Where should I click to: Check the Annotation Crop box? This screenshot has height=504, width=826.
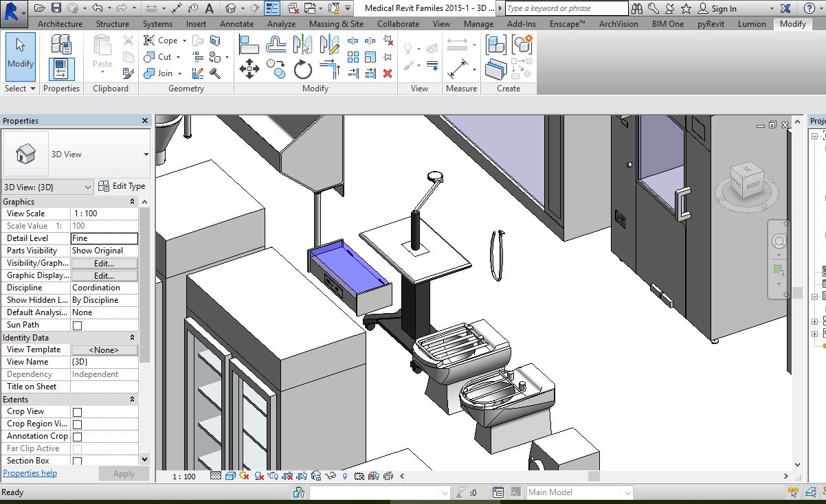pyautogui.click(x=77, y=437)
